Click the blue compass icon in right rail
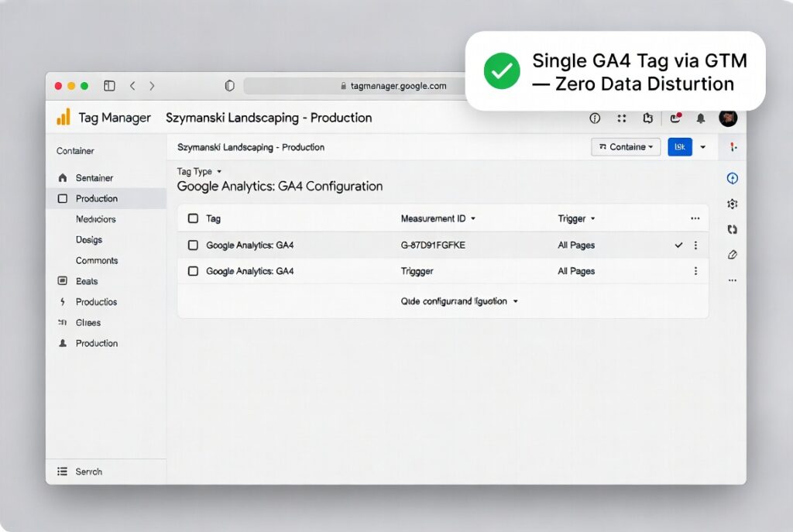This screenshot has height=532, width=793. click(732, 178)
